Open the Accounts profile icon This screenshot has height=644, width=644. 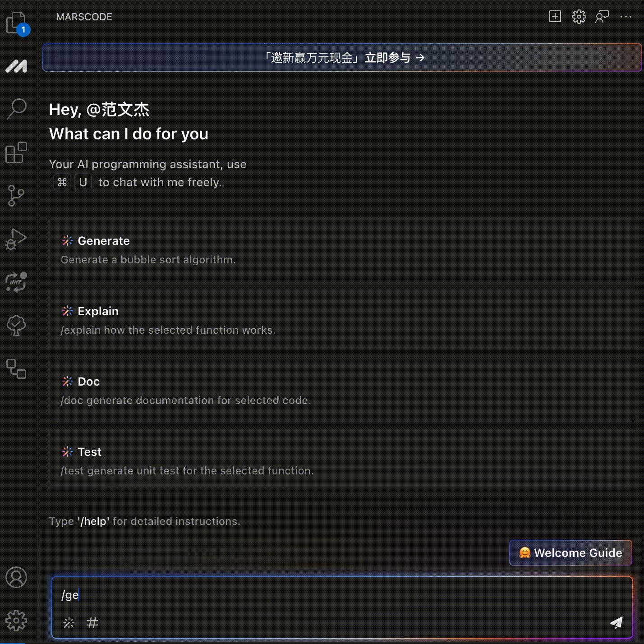point(16,577)
